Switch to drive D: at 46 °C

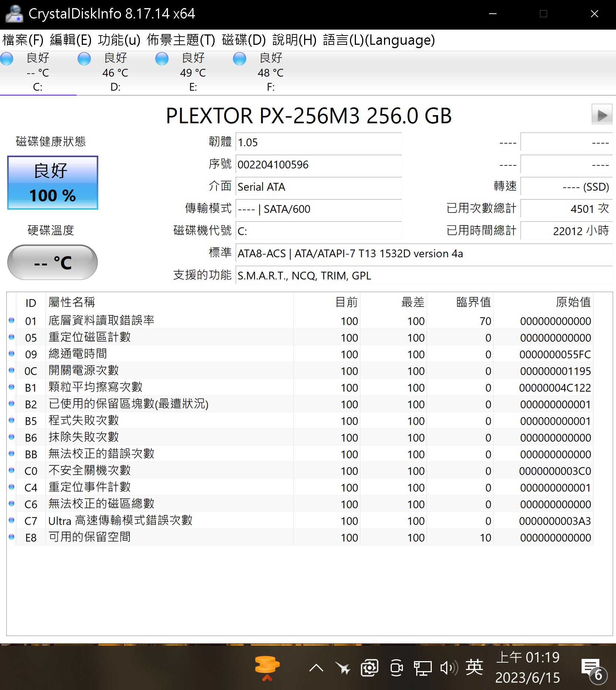coord(115,73)
